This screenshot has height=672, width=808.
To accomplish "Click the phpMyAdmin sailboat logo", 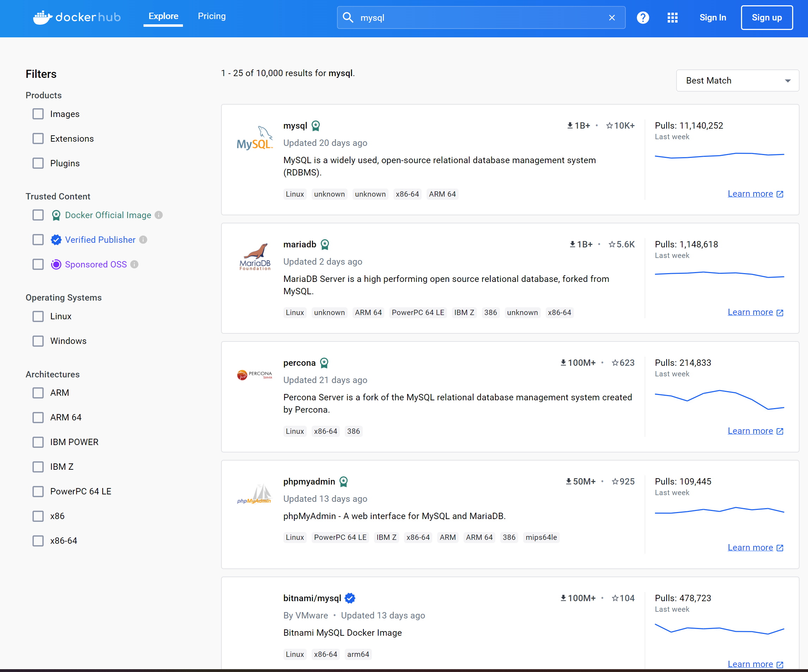I will pyautogui.click(x=255, y=494).
